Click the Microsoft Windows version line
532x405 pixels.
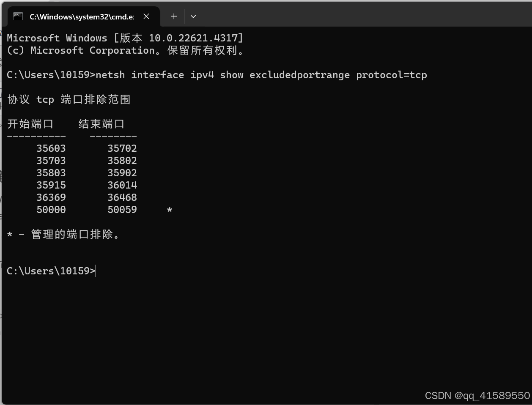125,38
